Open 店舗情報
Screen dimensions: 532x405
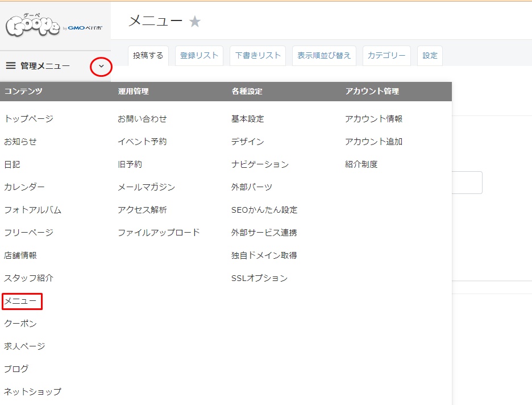point(20,255)
